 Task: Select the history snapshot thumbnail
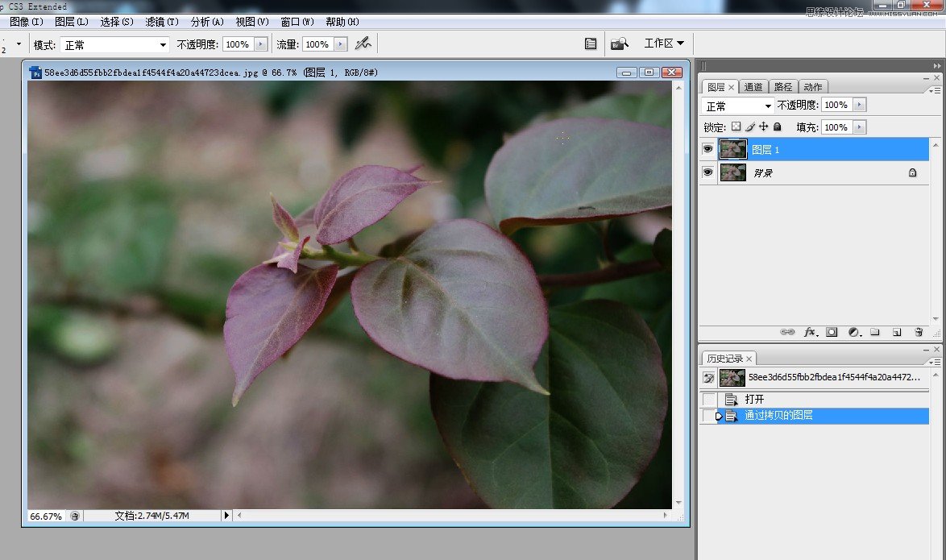732,378
